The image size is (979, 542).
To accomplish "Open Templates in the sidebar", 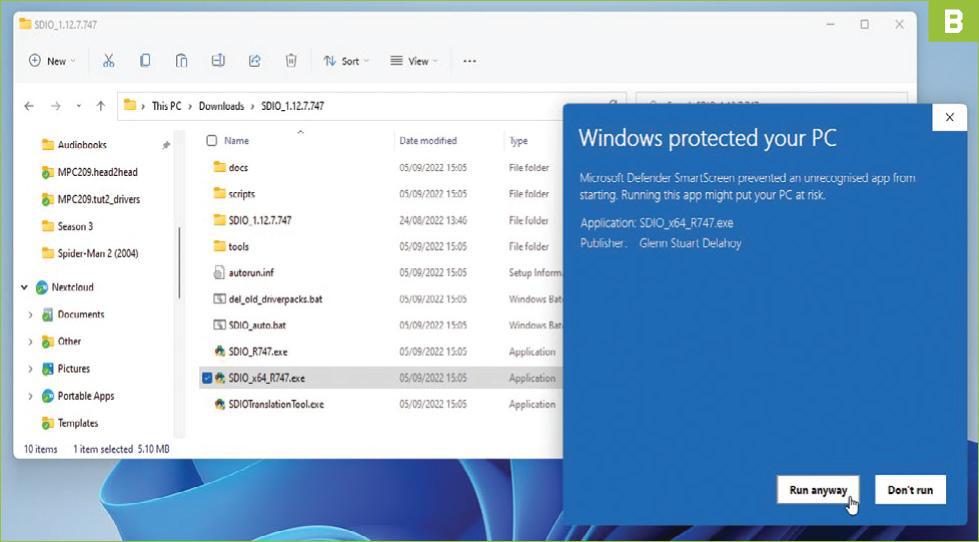I will 77,423.
